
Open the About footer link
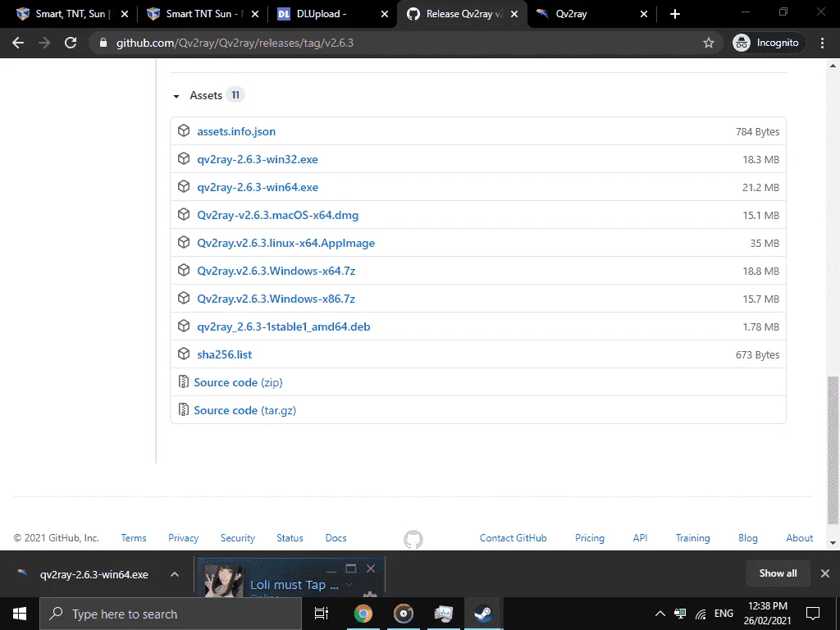[799, 538]
